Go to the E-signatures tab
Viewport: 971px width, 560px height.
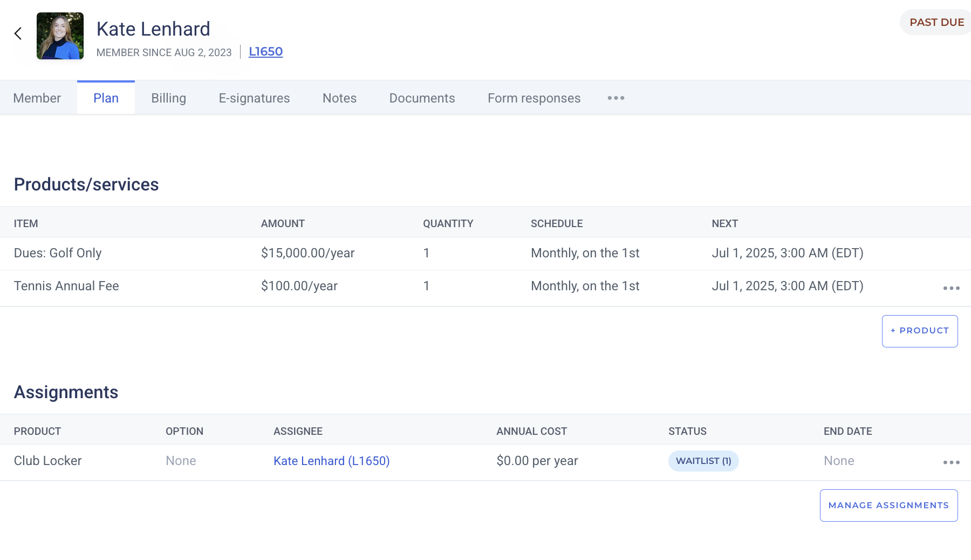pyautogui.click(x=254, y=98)
